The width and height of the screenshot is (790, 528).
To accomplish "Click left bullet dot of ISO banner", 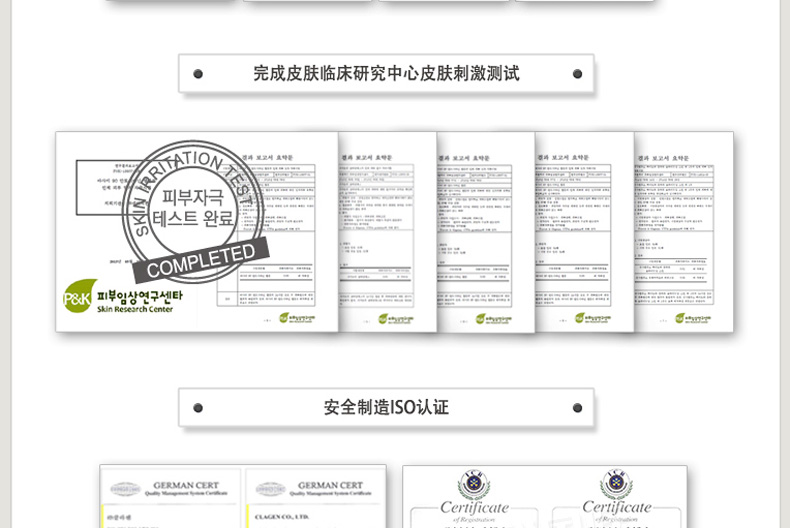I will (x=198, y=408).
